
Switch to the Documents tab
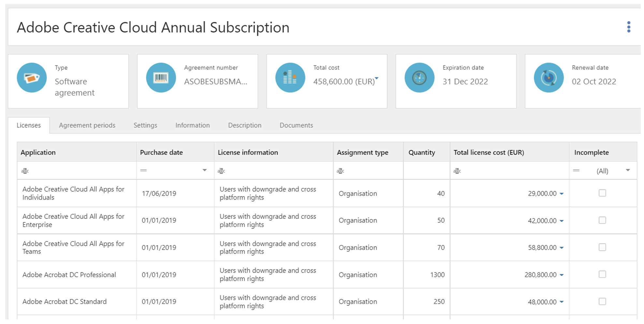click(296, 125)
